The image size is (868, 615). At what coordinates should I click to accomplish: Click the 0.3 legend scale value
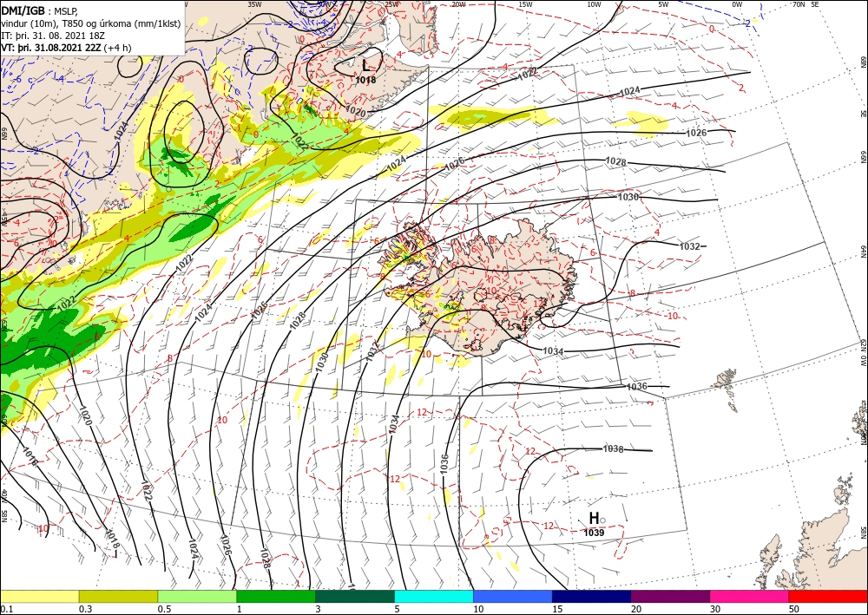84,609
